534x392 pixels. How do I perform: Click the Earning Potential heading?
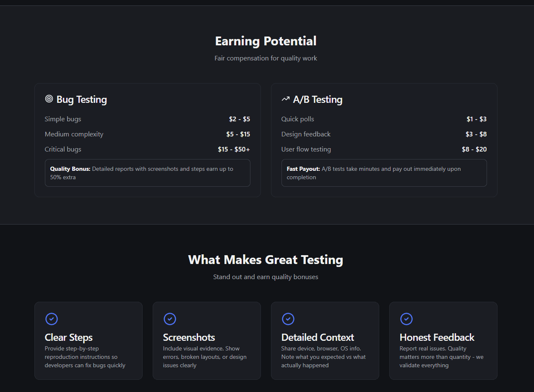click(x=266, y=41)
